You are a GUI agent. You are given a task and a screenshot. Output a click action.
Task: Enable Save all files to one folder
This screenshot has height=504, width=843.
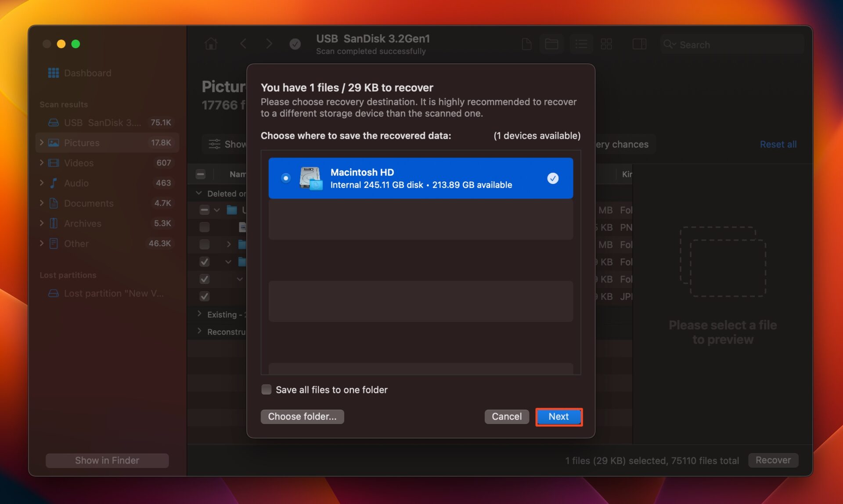pos(266,389)
